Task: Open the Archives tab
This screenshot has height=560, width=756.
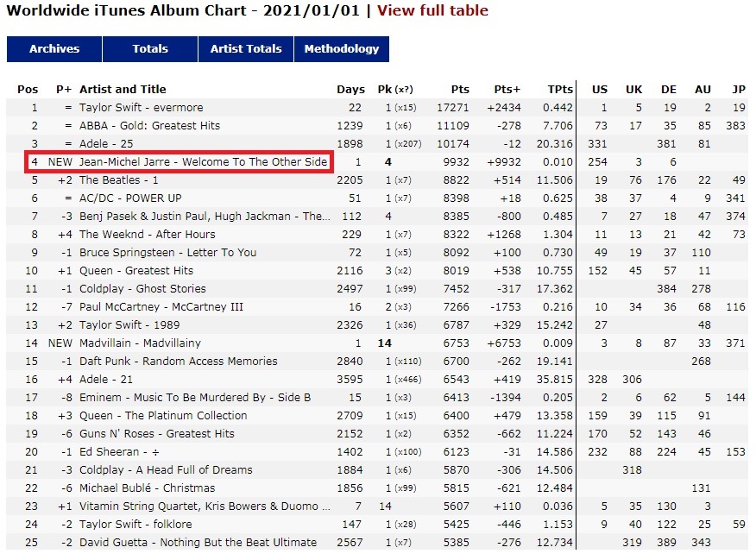Action: 54,48
